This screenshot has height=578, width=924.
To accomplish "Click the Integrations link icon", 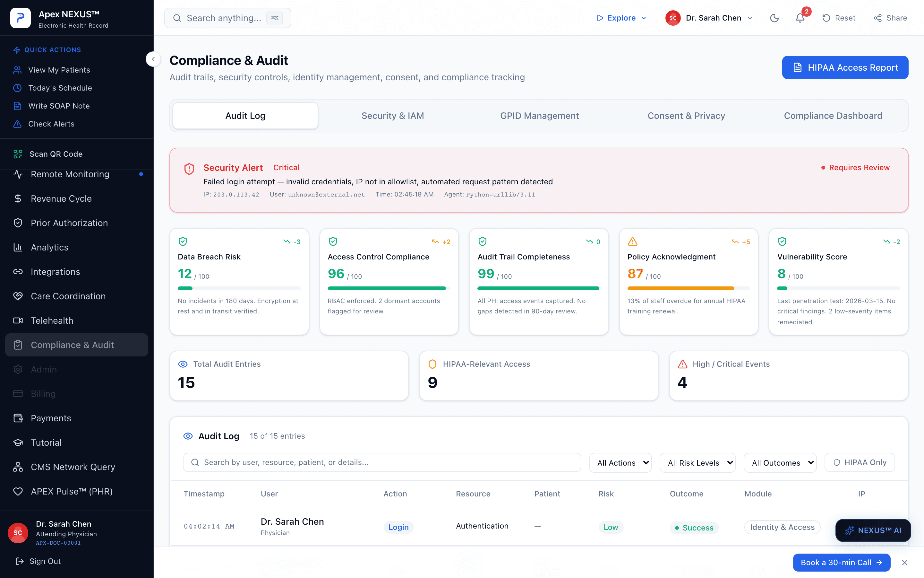I will (18, 272).
